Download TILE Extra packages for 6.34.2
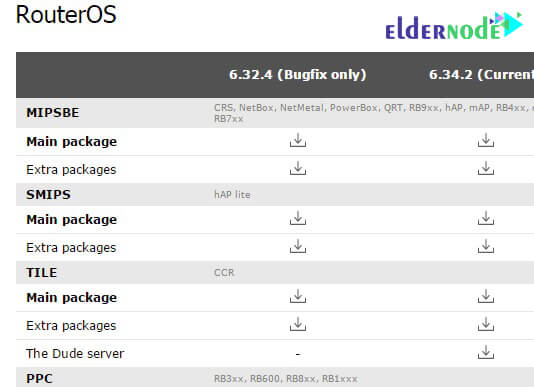 (x=486, y=324)
